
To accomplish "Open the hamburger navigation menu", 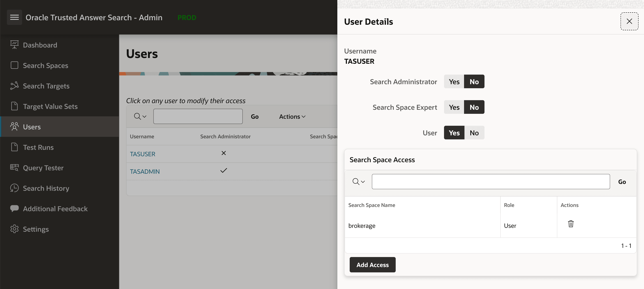I will tap(14, 17).
